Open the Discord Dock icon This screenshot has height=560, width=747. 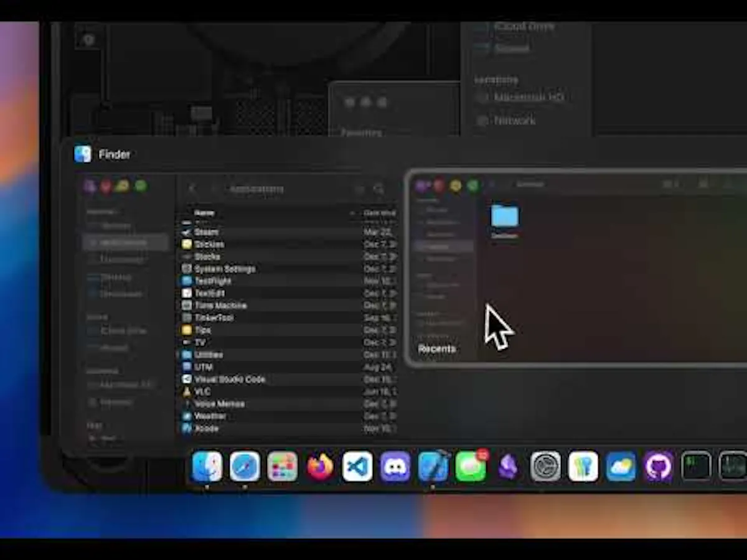point(395,467)
